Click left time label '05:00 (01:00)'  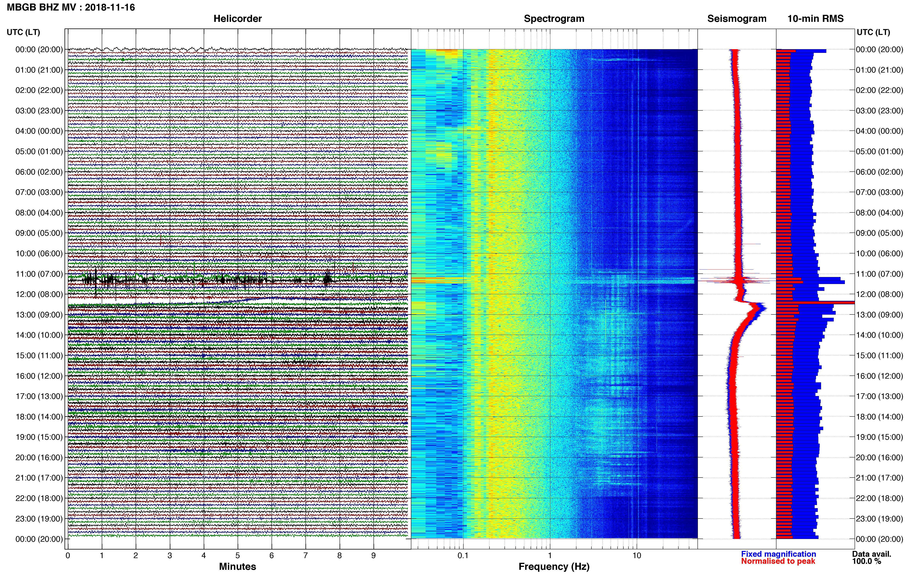39,151
